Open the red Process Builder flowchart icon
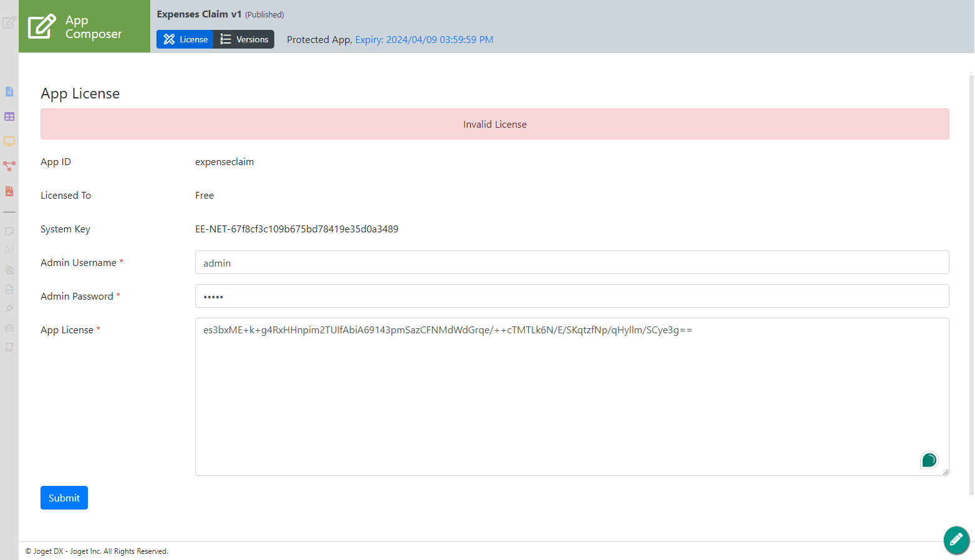Viewport: 975px width, 560px height. click(x=9, y=166)
